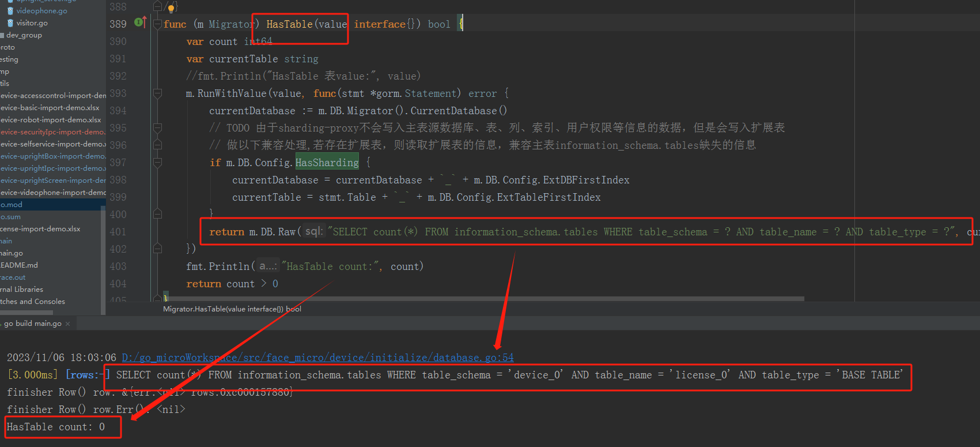Select the videophone-import-demo file

point(52,192)
